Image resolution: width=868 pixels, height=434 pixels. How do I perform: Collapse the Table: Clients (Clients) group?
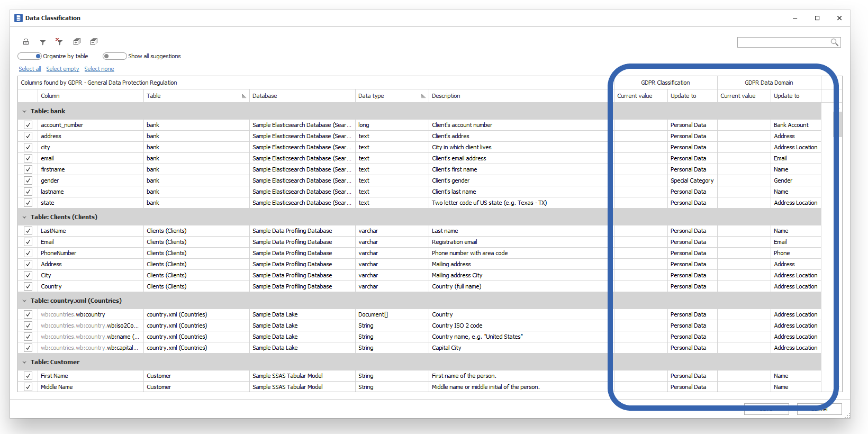(24, 218)
